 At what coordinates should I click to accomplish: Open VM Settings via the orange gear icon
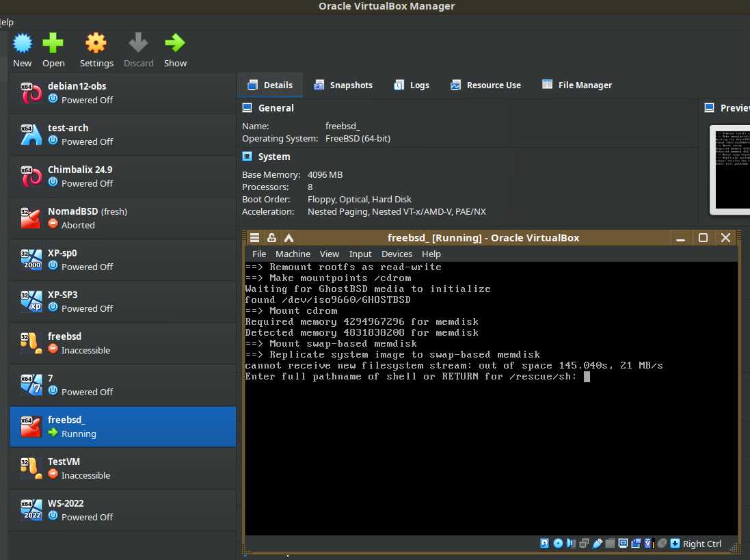click(96, 43)
